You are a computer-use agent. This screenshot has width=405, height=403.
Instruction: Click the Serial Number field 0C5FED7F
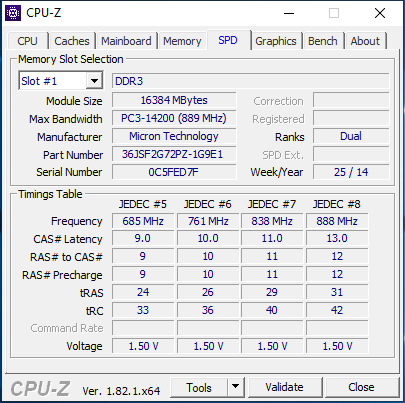(x=174, y=172)
